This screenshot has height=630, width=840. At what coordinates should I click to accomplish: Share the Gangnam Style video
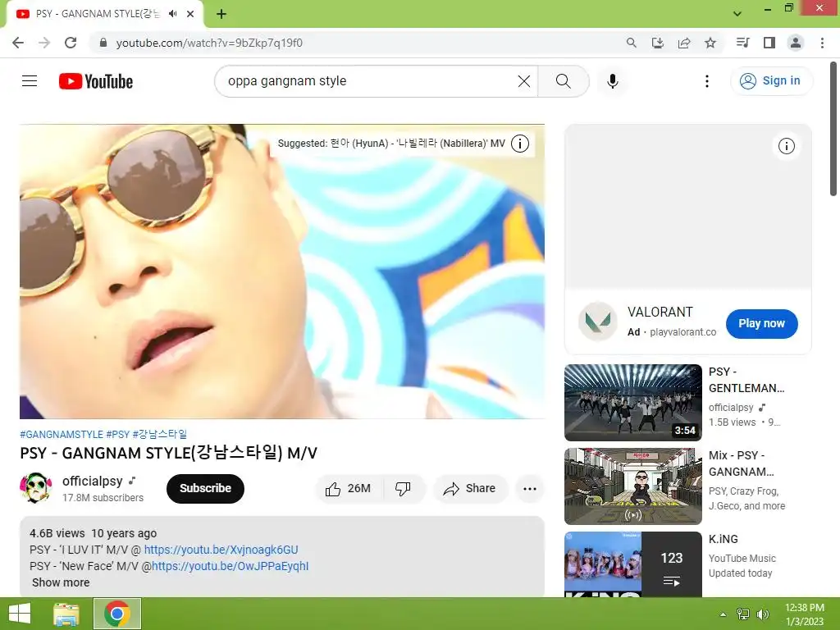470,489
